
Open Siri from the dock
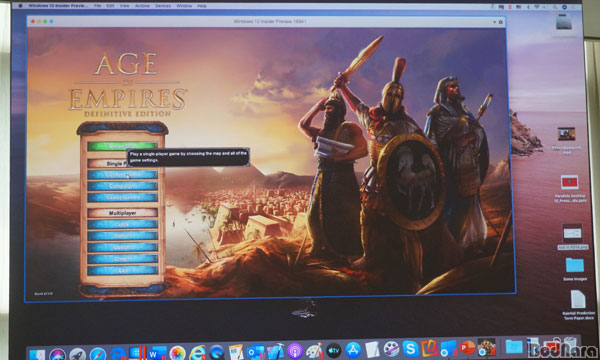pyautogui.click(x=57, y=354)
